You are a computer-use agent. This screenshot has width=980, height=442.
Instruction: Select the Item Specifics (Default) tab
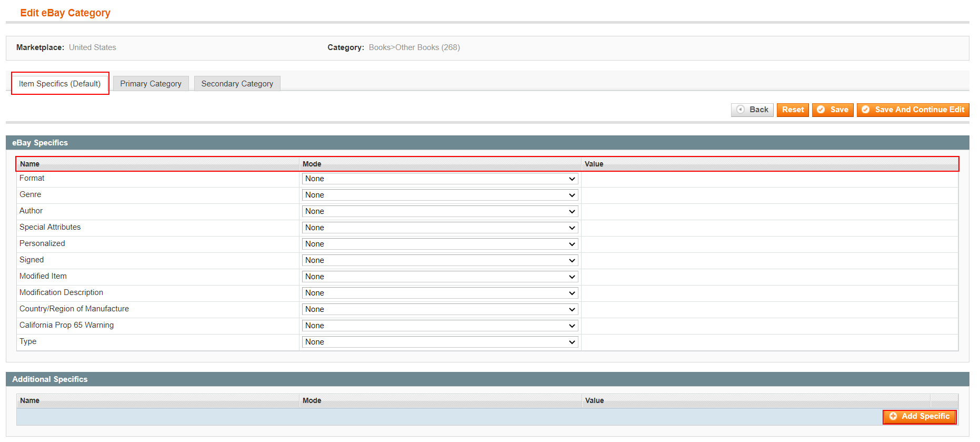tap(60, 84)
